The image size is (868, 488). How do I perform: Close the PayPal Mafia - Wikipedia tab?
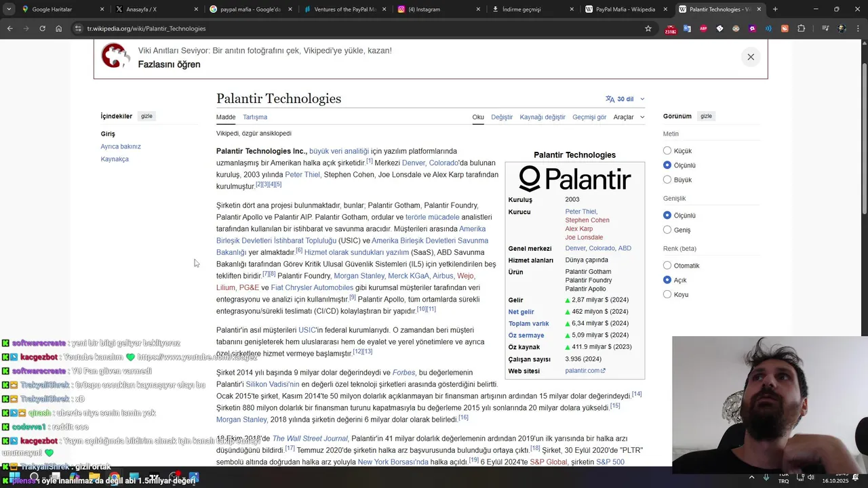[x=666, y=9]
